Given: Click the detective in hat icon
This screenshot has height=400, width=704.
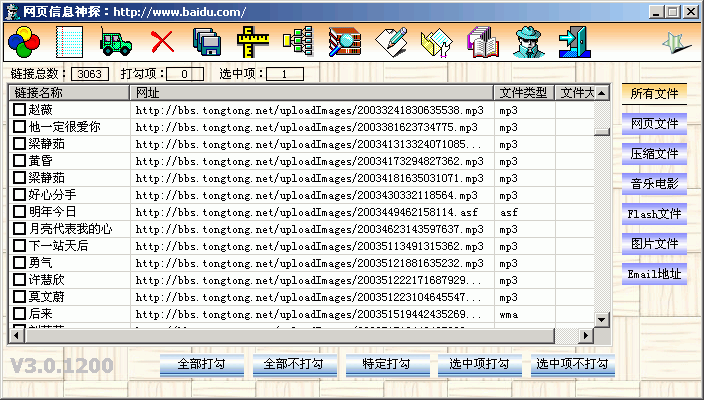Looking at the screenshot, I should pyautogui.click(x=529, y=42).
